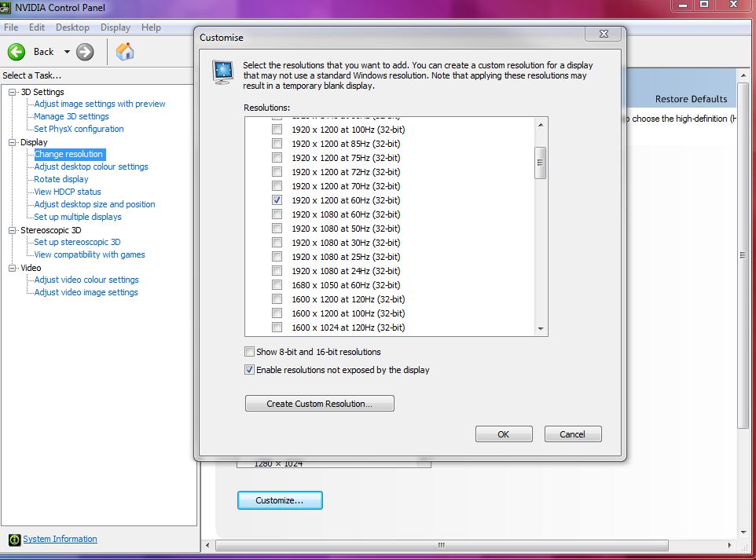Screen dimensions: 756x560
Task: Open Set up stereoscopic 3D
Action: [77, 242]
